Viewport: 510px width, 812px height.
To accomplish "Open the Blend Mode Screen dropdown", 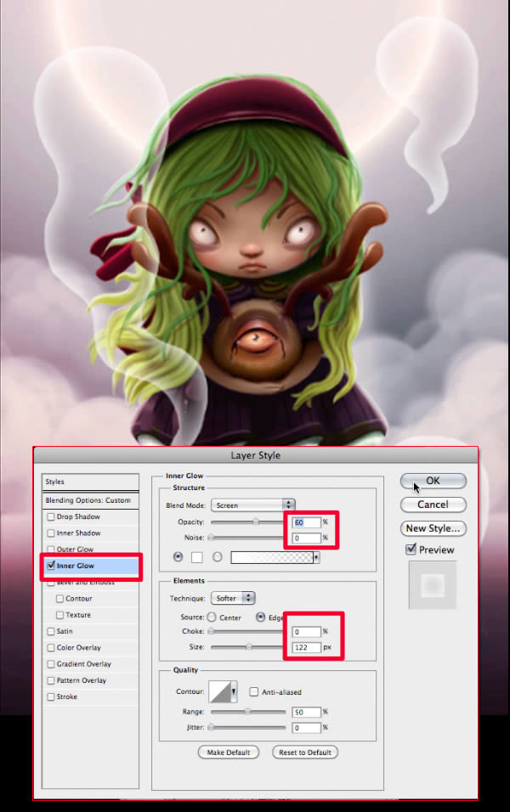I will 253,505.
